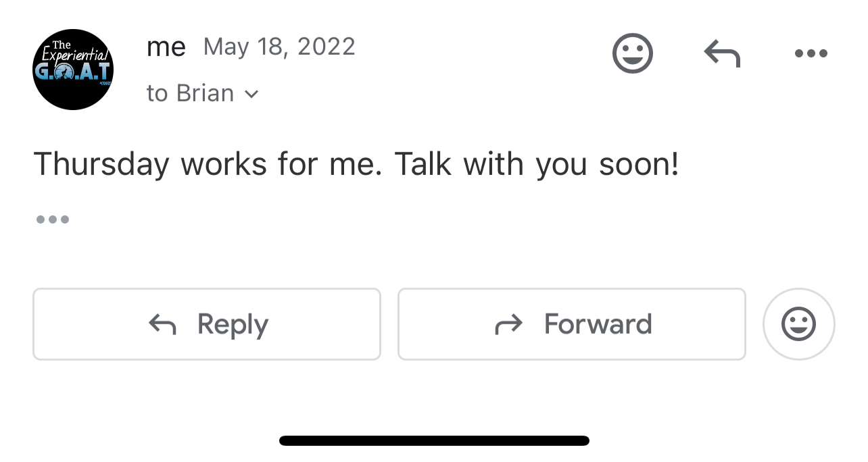The image size is (868, 462).
Task: Open the three-dot more options menu
Action: tap(811, 53)
